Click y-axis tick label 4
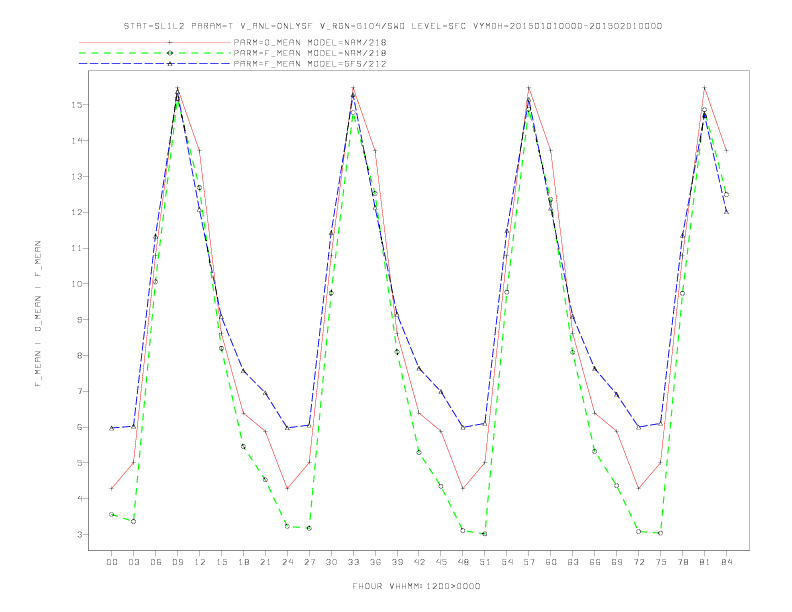Screen dimensions: 792x612 pos(80,498)
